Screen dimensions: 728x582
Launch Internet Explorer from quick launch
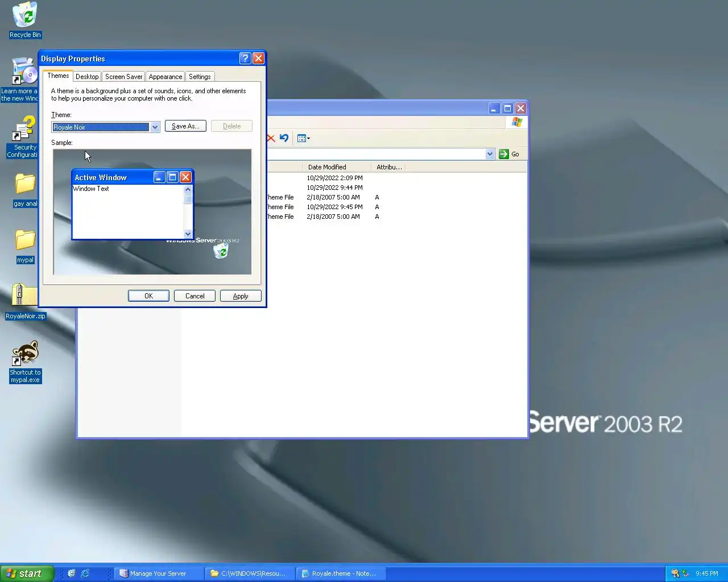tap(85, 573)
